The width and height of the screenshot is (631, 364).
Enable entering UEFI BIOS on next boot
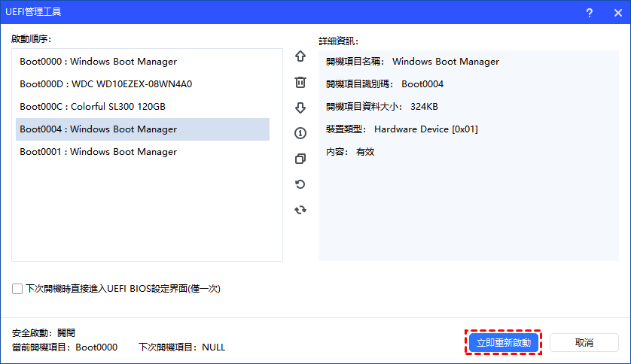click(17, 289)
